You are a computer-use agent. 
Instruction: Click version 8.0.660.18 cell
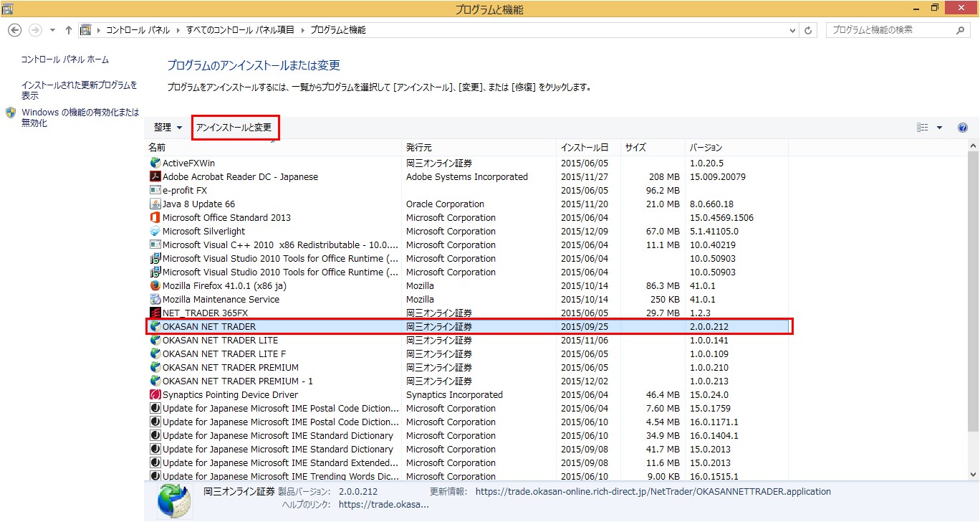point(711,204)
